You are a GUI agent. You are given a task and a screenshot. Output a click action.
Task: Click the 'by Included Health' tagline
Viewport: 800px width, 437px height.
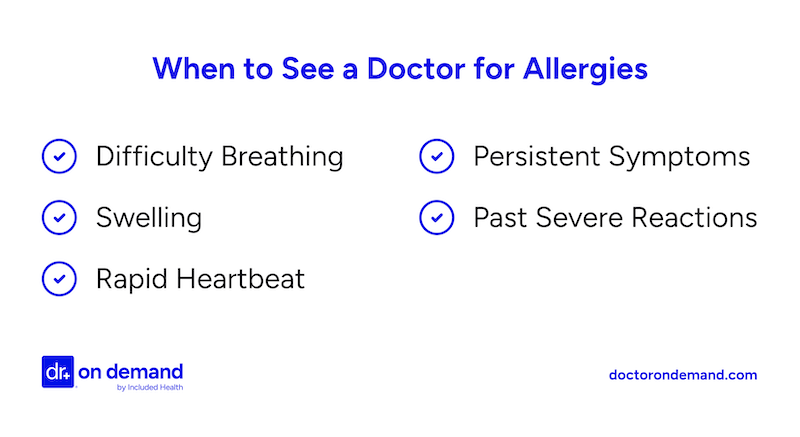click(x=150, y=388)
